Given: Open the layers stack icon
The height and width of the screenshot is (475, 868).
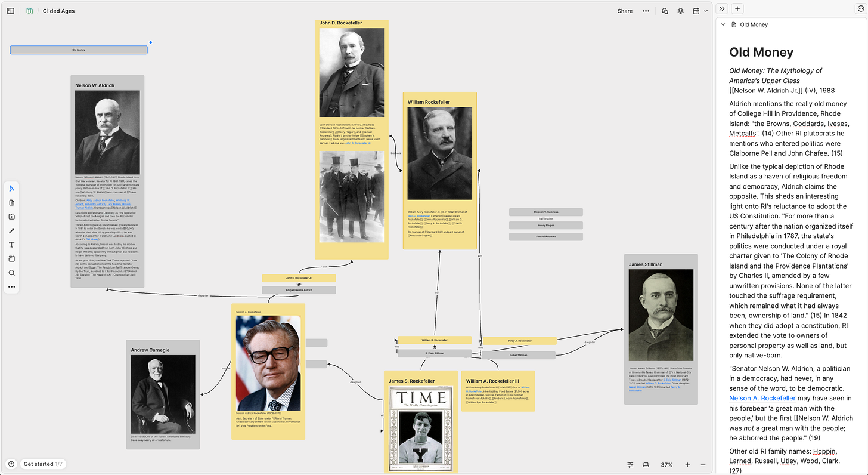Looking at the screenshot, I should 680,11.
